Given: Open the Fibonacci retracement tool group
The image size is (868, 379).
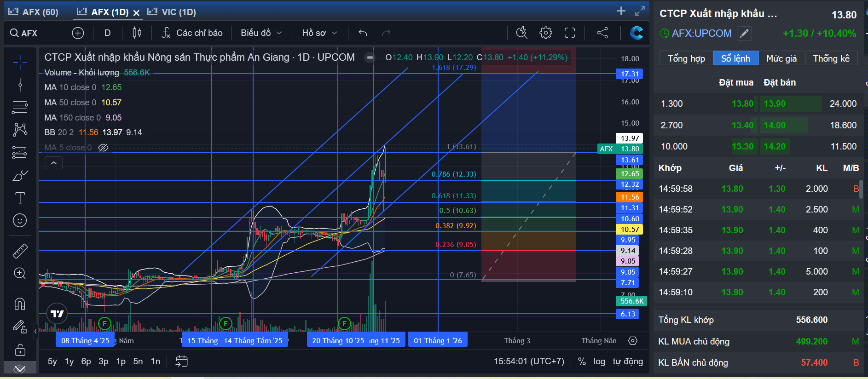Looking at the screenshot, I should tap(20, 107).
